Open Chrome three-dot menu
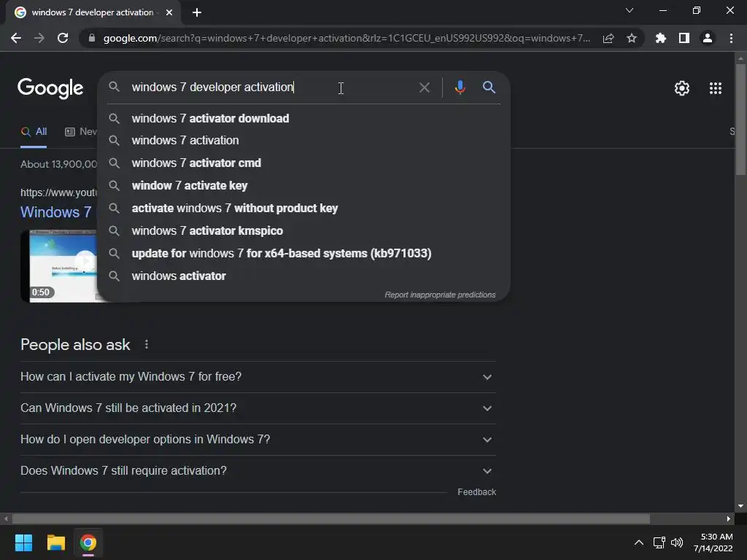 click(x=731, y=38)
